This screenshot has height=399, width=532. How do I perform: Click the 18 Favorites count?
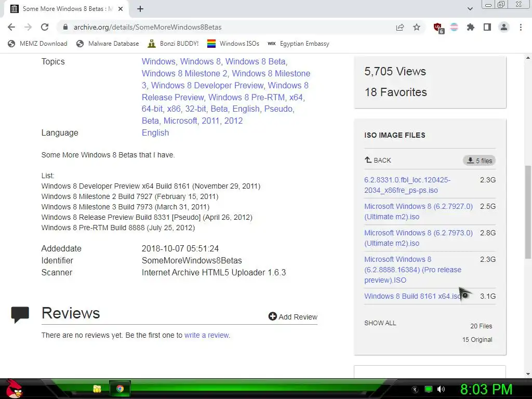395,92
